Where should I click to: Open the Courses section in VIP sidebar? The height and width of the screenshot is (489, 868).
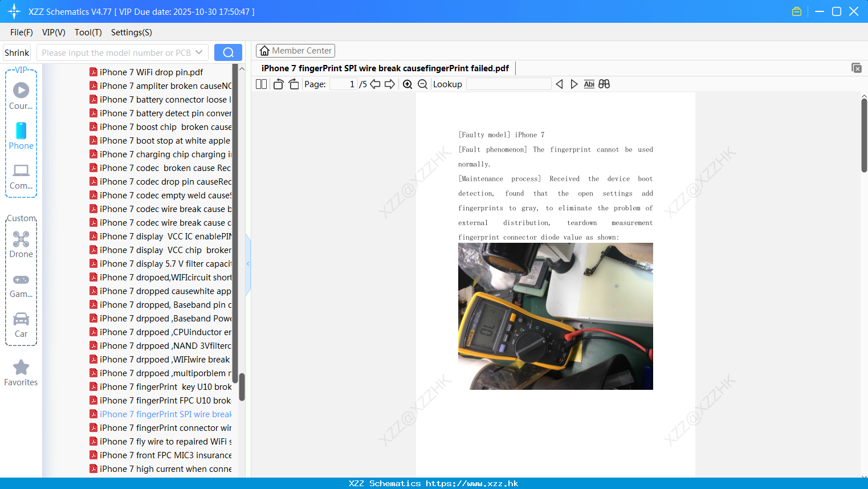click(21, 96)
